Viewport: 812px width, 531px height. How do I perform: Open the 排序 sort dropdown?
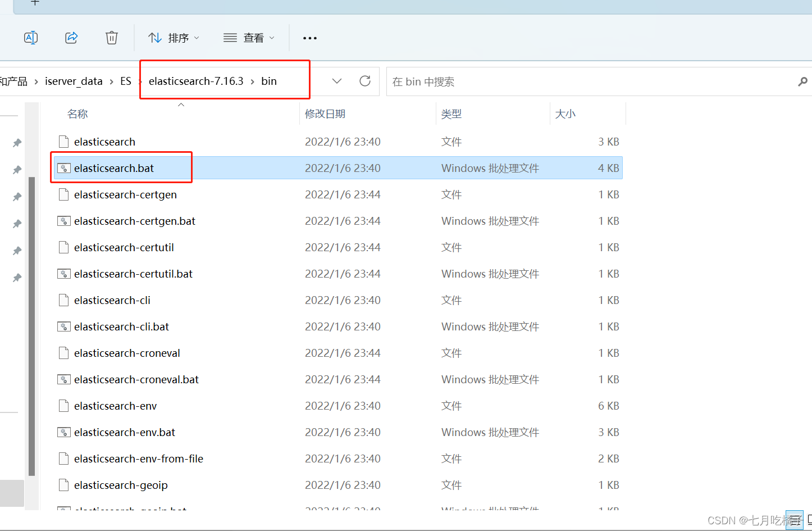(x=174, y=38)
